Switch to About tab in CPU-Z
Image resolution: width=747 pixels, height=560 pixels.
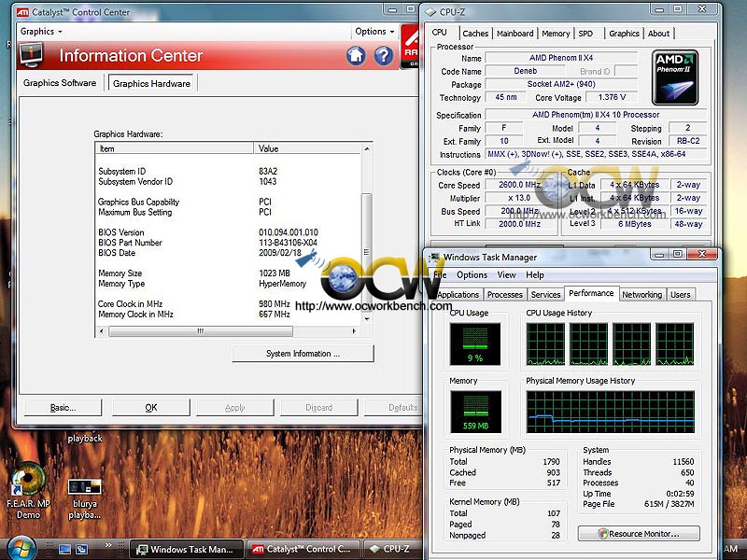(659, 34)
